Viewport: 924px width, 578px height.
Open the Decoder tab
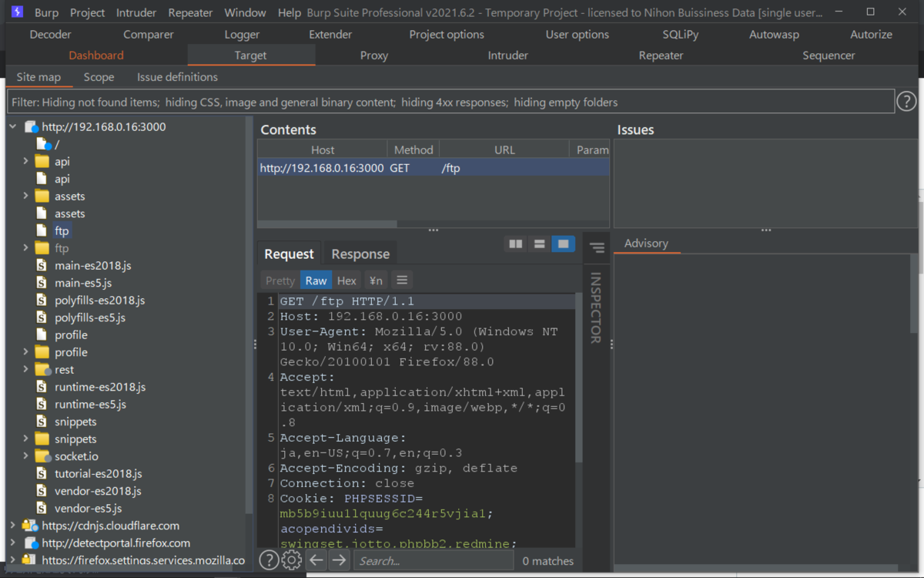tap(51, 35)
